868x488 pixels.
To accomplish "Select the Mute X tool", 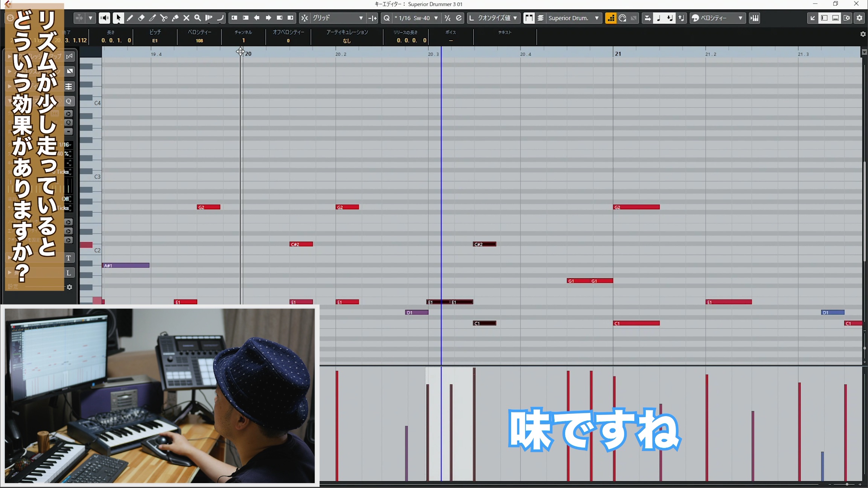I will (x=186, y=18).
